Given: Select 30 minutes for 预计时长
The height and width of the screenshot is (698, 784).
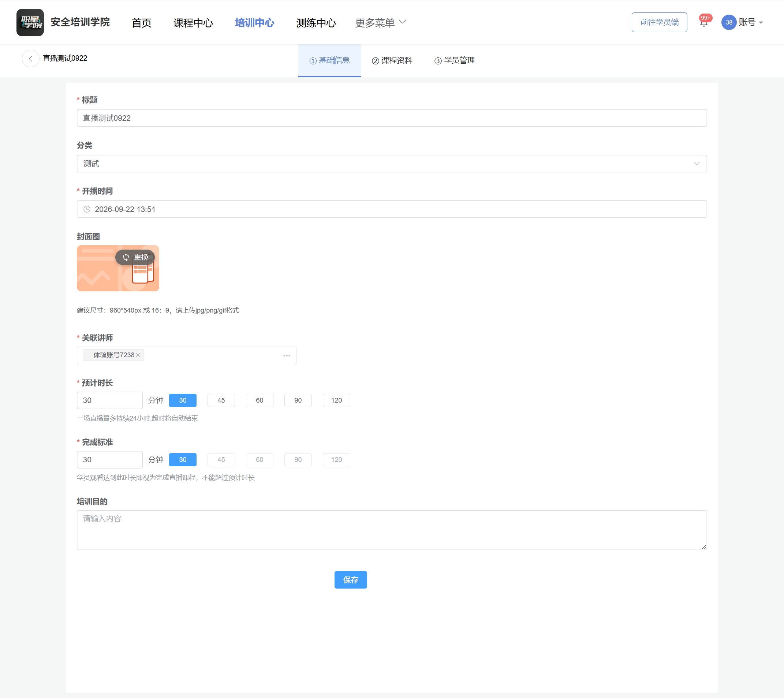Looking at the screenshot, I should click(183, 400).
